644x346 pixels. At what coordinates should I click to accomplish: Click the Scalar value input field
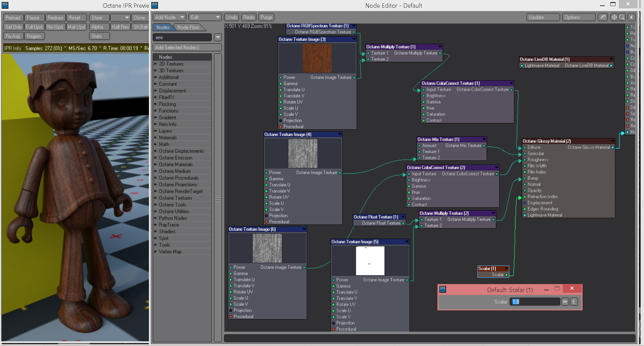point(535,302)
